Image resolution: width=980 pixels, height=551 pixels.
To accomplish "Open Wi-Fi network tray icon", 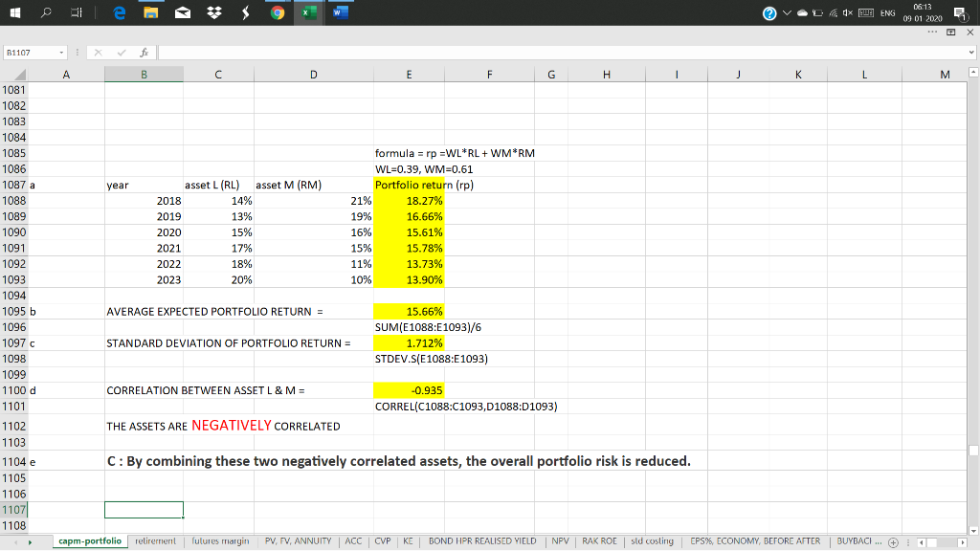I will pyautogui.click(x=834, y=13).
